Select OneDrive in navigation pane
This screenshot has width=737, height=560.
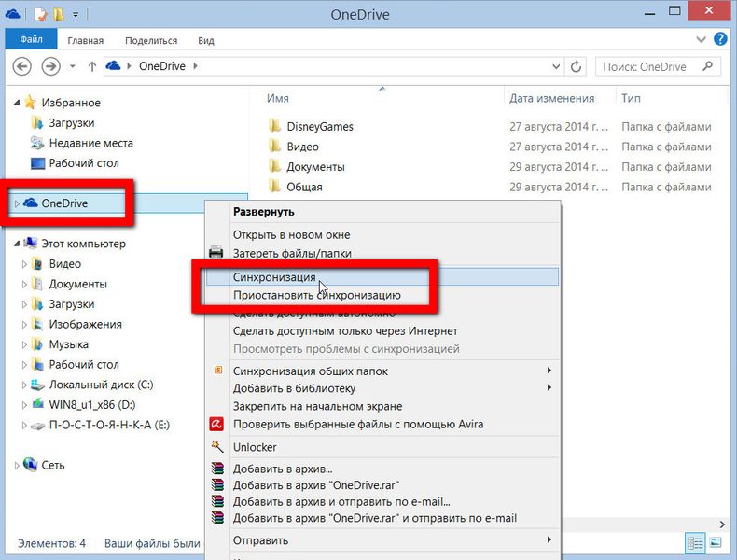(64, 203)
